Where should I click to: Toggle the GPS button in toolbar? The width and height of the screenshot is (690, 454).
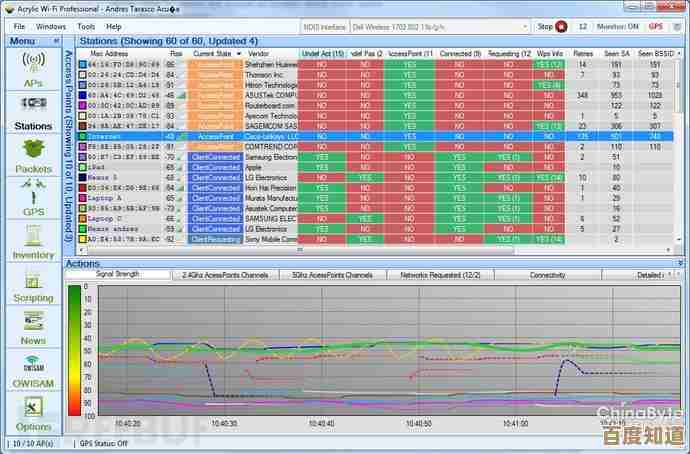[656, 26]
